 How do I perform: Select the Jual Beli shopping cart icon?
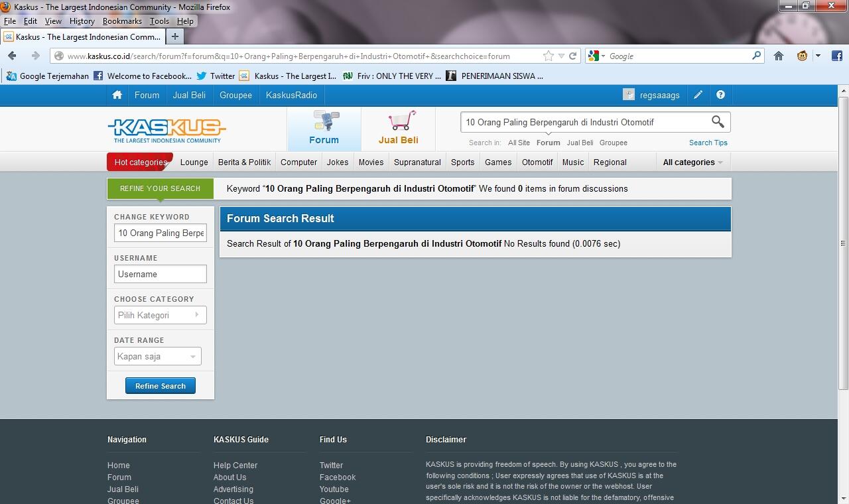click(401, 120)
